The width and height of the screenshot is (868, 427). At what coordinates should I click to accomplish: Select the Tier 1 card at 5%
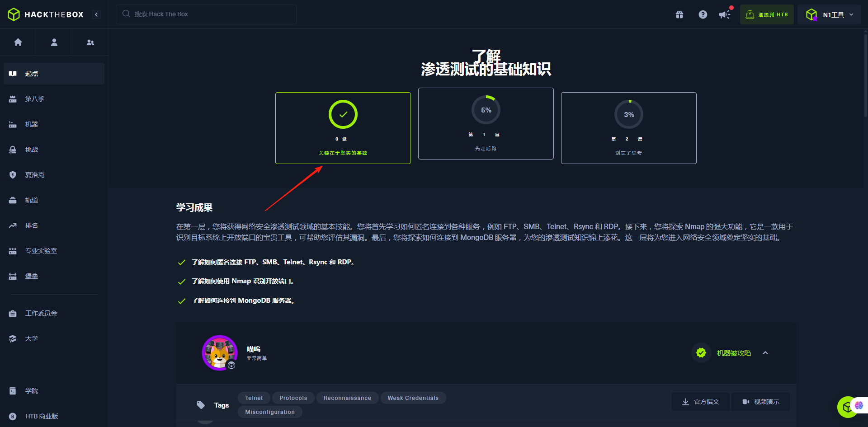point(486,123)
